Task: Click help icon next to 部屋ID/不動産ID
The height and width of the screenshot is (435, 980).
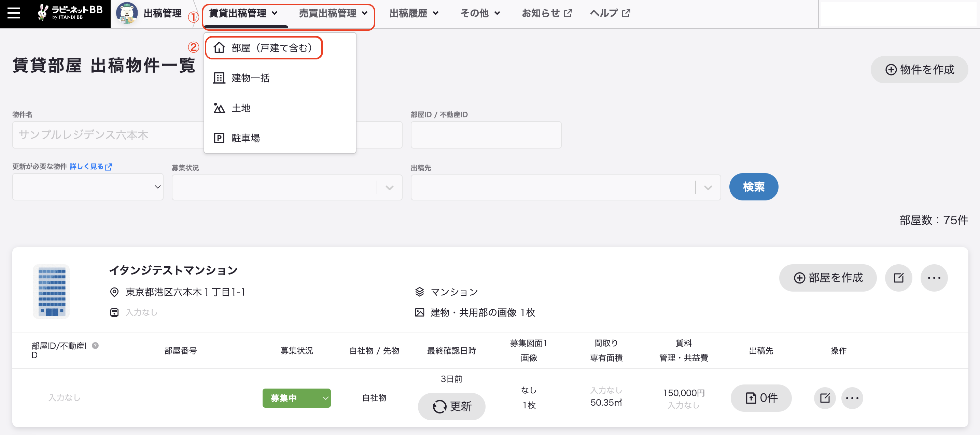Action: pyautogui.click(x=96, y=346)
